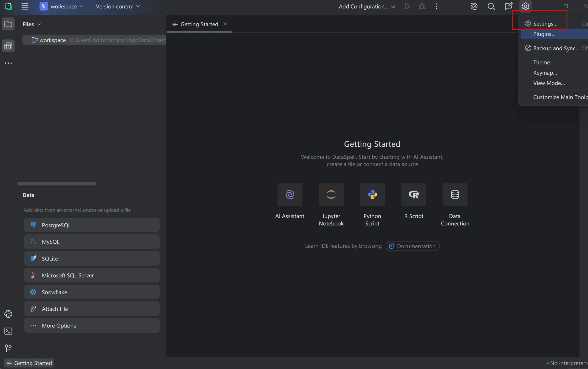Open the Files view selector chevron

click(39, 24)
